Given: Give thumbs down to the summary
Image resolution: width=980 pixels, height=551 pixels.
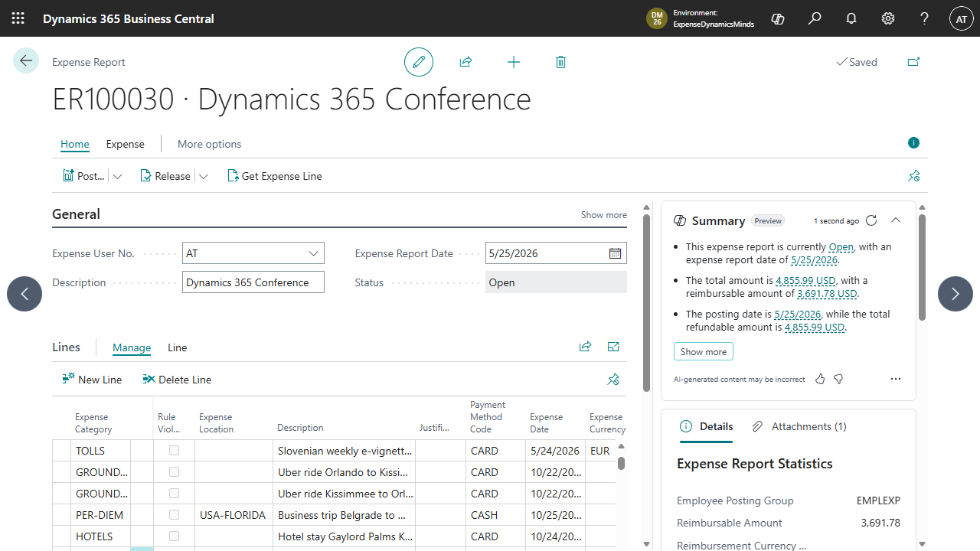Looking at the screenshot, I should [838, 379].
